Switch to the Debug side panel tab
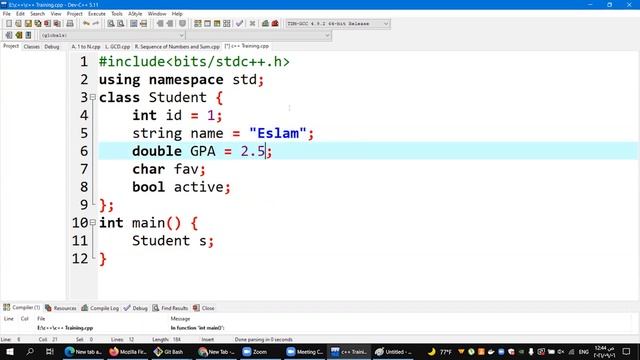640x360 pixels. pyautogui.click(x=52, y=47)
